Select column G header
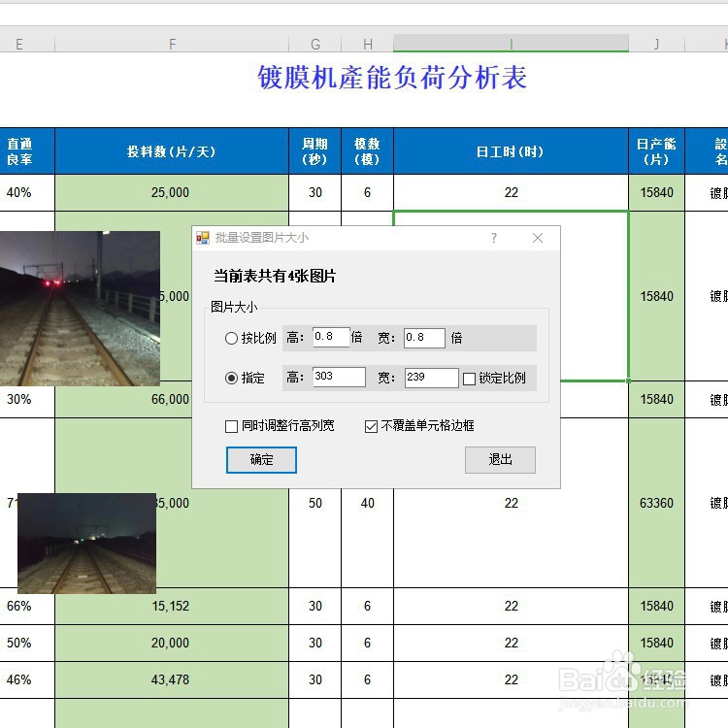The image size is (728, 728). (315, 44)
